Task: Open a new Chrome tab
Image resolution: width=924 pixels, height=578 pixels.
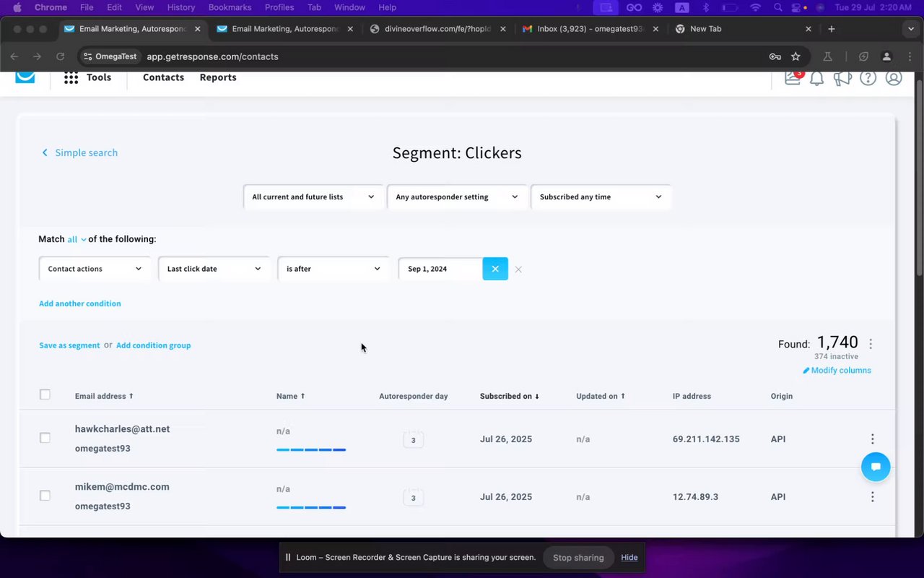Action: [832, 29]
